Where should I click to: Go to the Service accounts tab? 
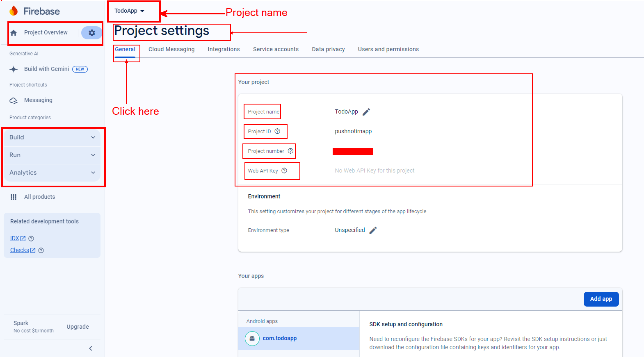276,50
